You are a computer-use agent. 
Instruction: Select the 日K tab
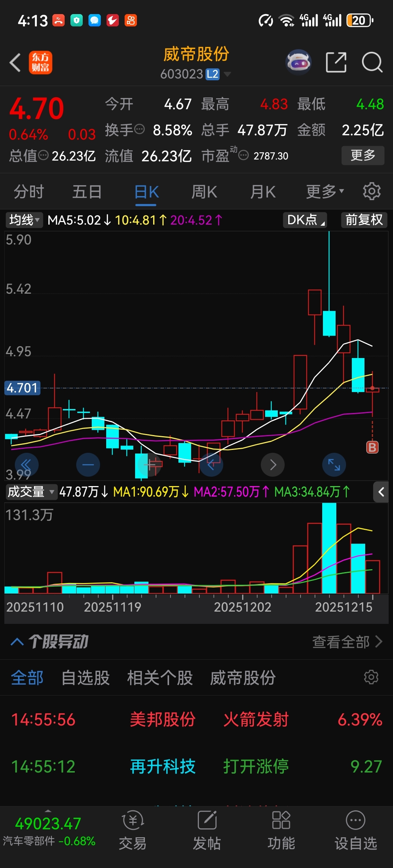click(146, 192)
